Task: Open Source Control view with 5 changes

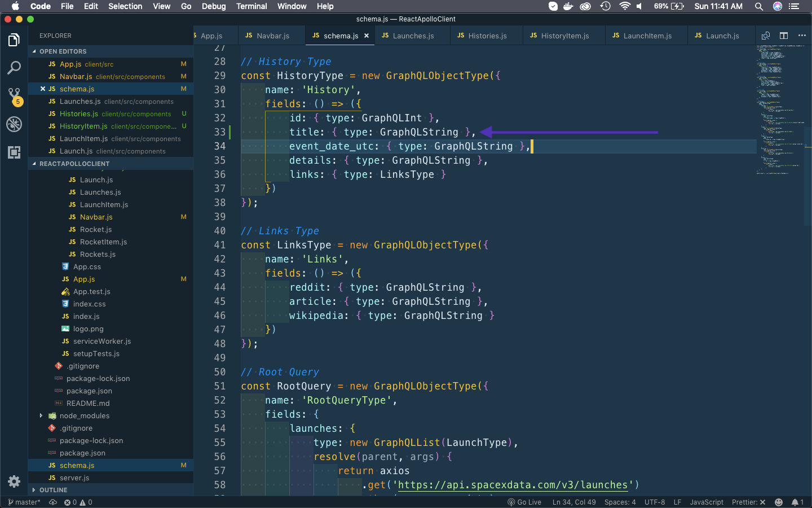Action: (x=14, y=96)
